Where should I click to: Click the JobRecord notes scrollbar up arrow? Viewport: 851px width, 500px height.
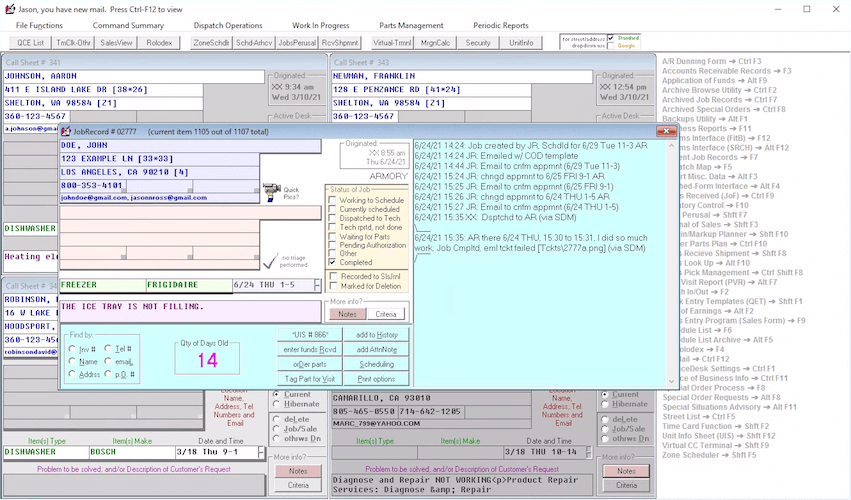click(671, 145)
